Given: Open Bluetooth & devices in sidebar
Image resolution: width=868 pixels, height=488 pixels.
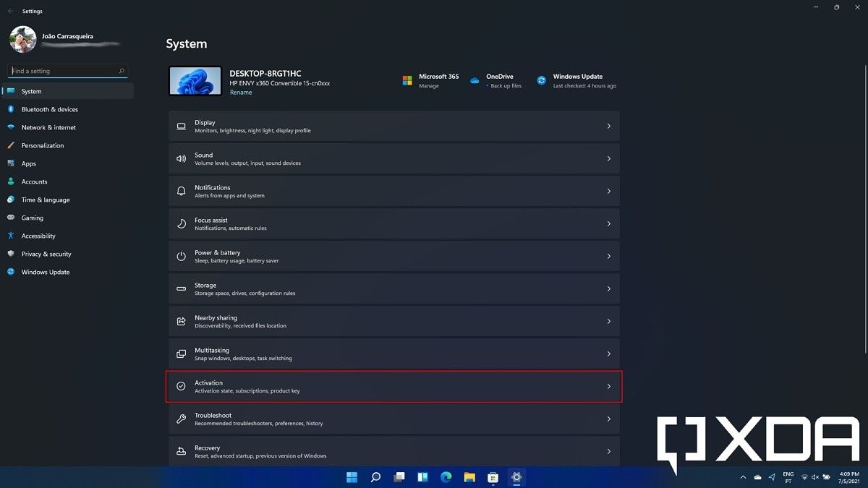Looking at the screenshot, I should [49, 110].
